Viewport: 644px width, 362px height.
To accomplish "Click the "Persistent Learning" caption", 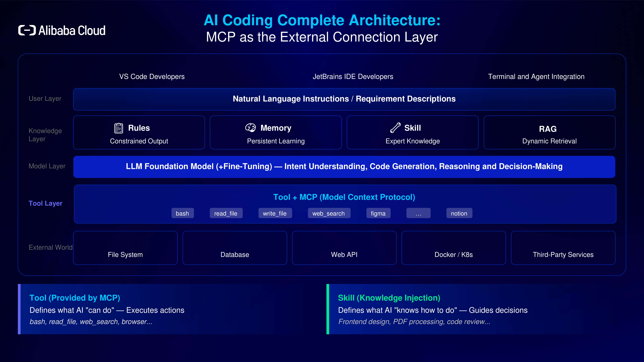I will [276, 141].
